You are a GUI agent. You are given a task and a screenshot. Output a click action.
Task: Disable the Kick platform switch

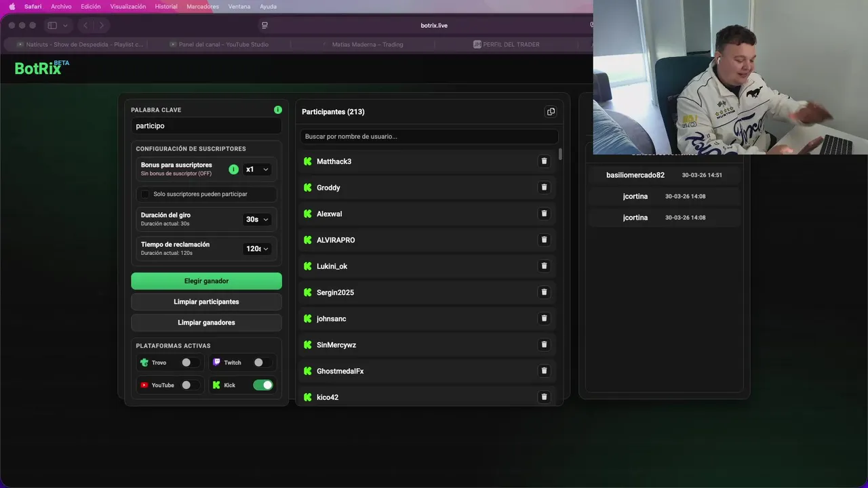pyautogui.click(x=262, y=385)
